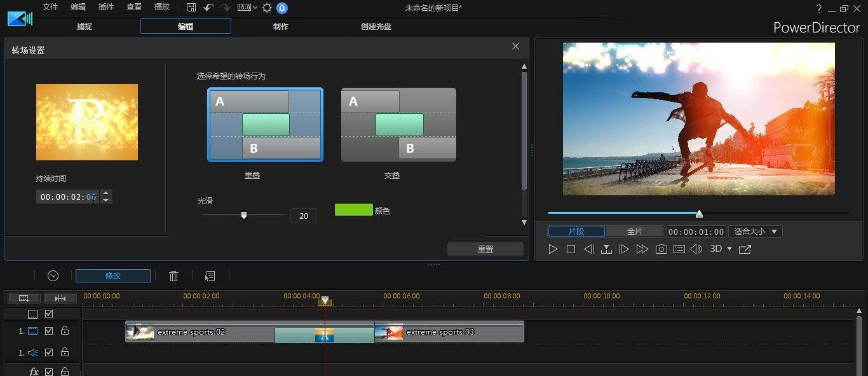
Task: Open the 播放 menu
Action: [162, 7]
